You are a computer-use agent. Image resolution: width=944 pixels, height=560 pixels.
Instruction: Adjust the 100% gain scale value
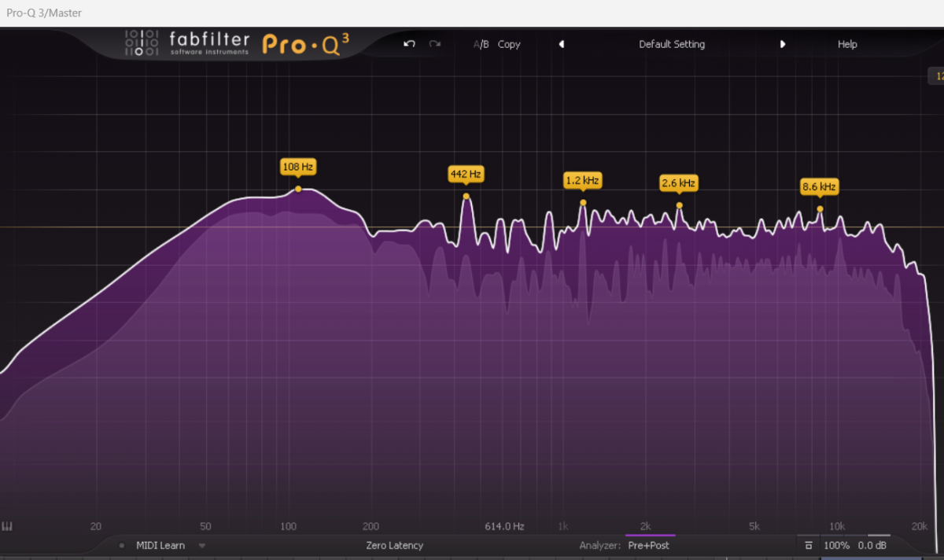point(836,545)
